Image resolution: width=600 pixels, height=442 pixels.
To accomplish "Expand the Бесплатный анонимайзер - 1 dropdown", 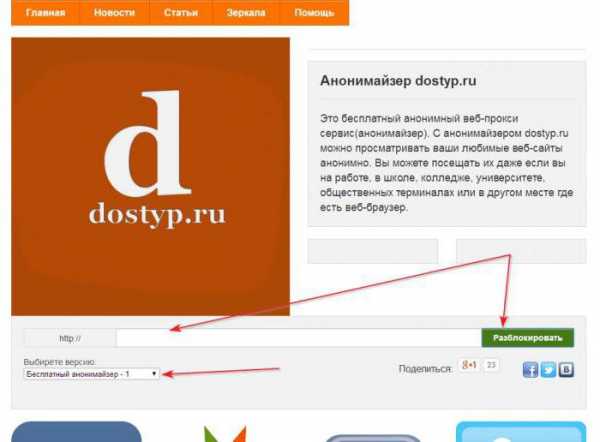I will 91,374.
